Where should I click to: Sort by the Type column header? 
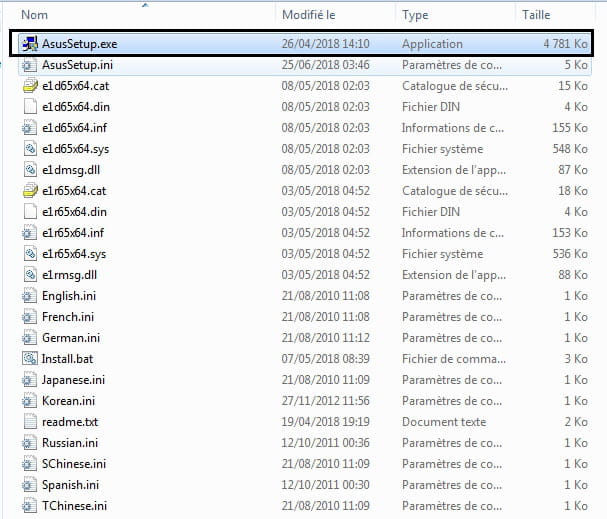(x=415, y=15)
